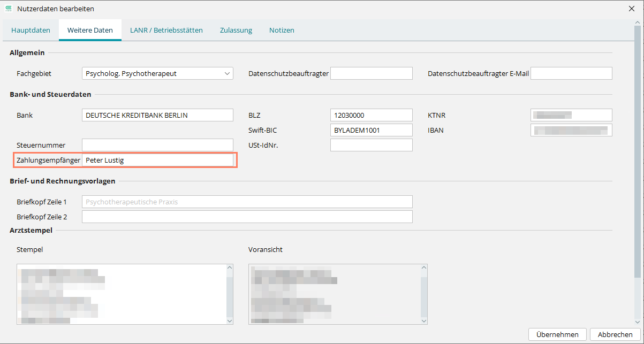Focus the Steuernummer field
The image size is (644, 344).
(x=157, y=145)
